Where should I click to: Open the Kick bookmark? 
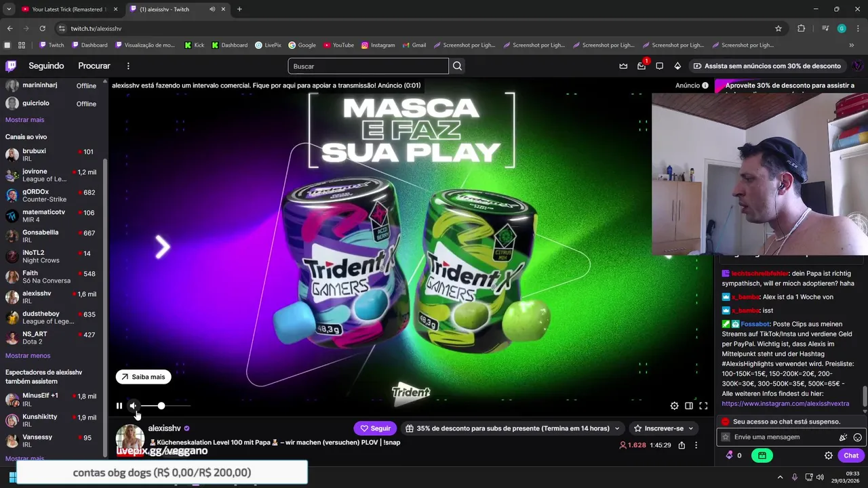click(x=194, y=45)
